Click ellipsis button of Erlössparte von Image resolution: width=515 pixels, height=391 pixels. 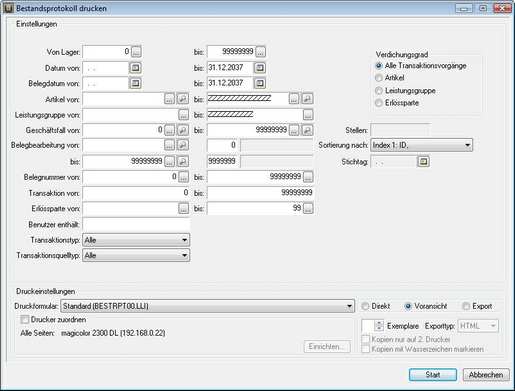tap(183, 209)
